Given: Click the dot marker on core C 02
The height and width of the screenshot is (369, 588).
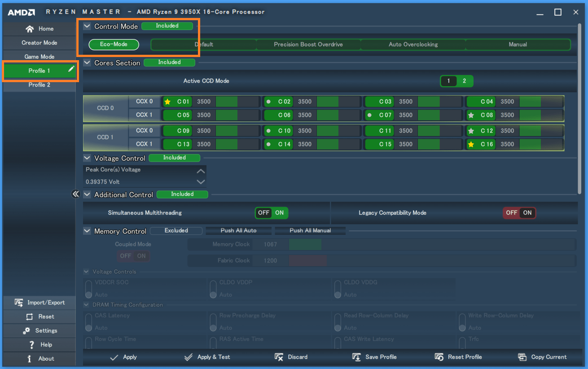Looking at the screenshot, I should 268,101.
